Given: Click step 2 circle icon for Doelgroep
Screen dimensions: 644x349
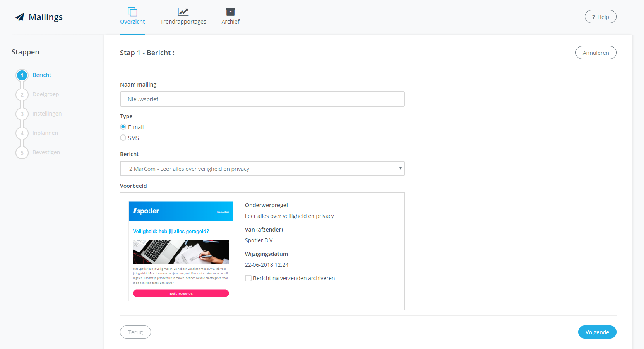Looking at the screenshot, I should (22, 95).
